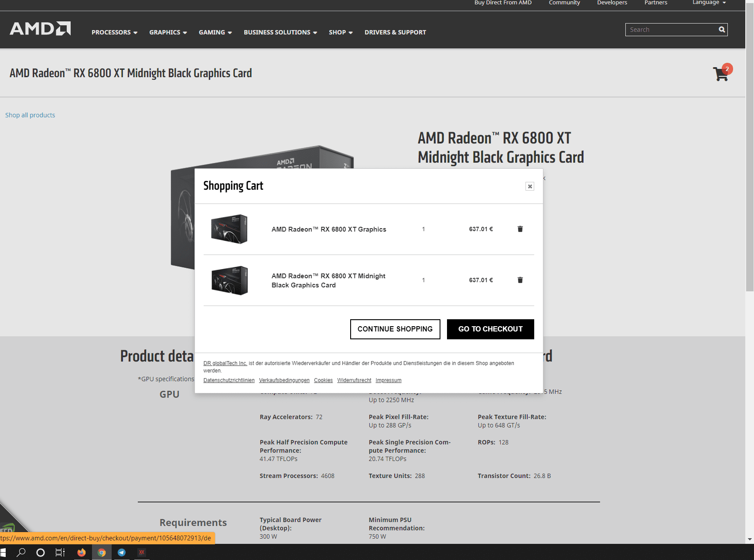Open Drivers & Support page
This screenshot has height=560, width=754.
395,32
